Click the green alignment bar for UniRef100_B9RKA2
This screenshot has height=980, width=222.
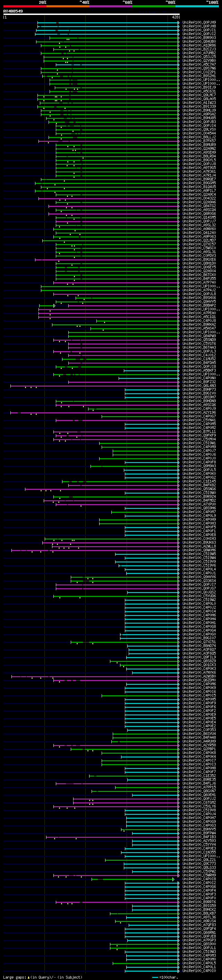[116, 324]
